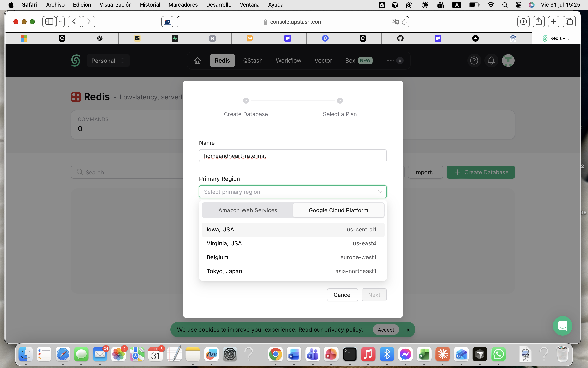The image size is (588, 368).
Task: Cancel the create database dialog
Action: (342, 295)
